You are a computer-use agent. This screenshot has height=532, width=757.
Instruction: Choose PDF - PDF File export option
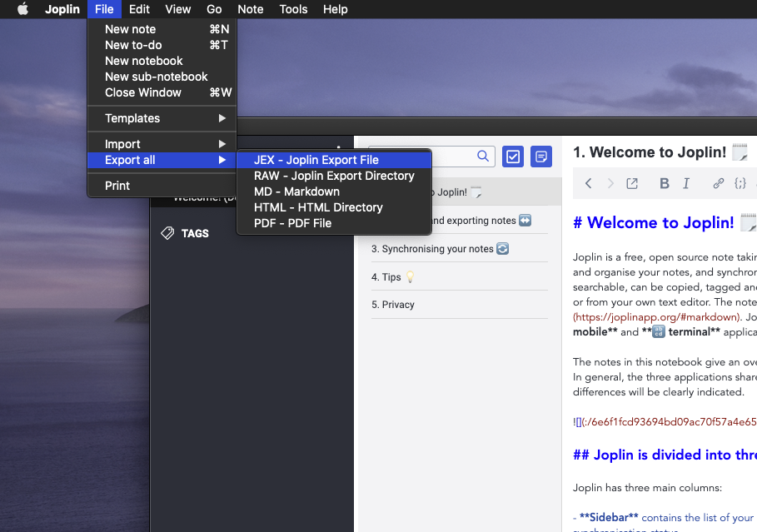292,223
